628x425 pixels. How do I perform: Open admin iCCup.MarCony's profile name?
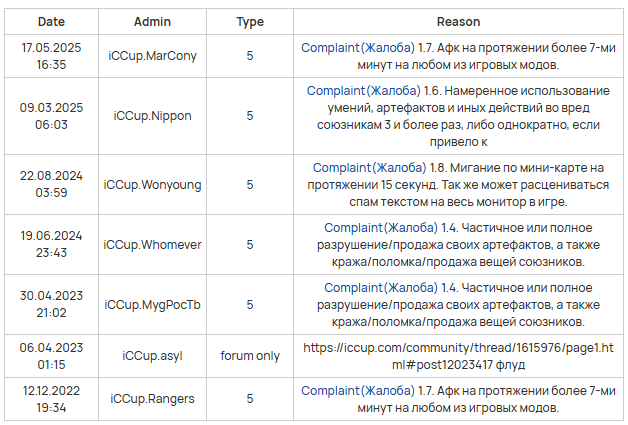pyautogui.click(x=152, y=56)
